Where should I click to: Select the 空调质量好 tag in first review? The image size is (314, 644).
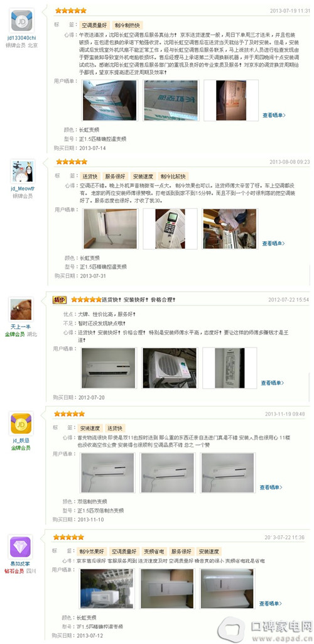pos(94,25)
